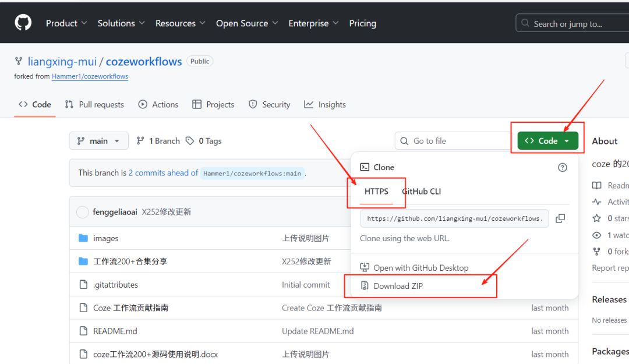Open the Packages section heading
This screenshot has width=629, height=364.
pos(610,352)
